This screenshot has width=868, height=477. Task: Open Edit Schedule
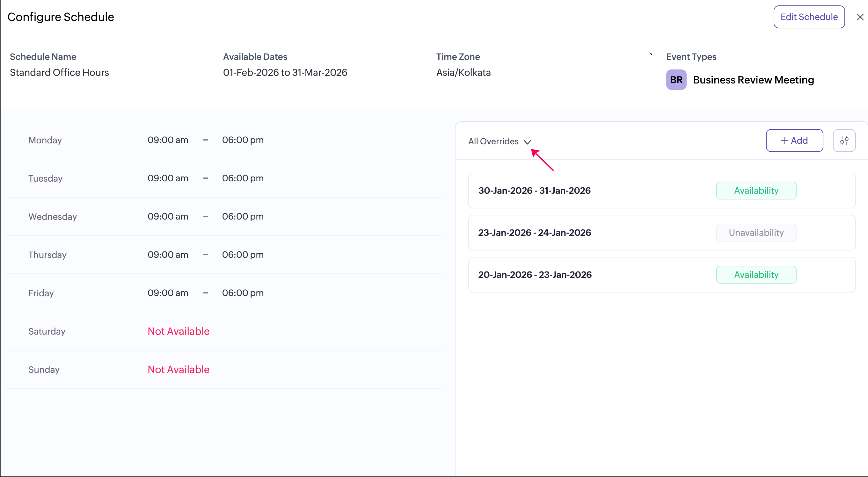(809, 17)
